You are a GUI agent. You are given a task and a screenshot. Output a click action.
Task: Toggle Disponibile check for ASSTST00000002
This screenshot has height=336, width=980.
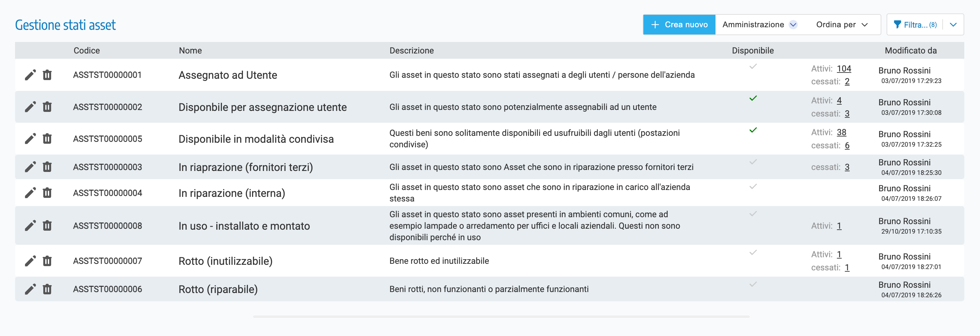tap(753, 99)
